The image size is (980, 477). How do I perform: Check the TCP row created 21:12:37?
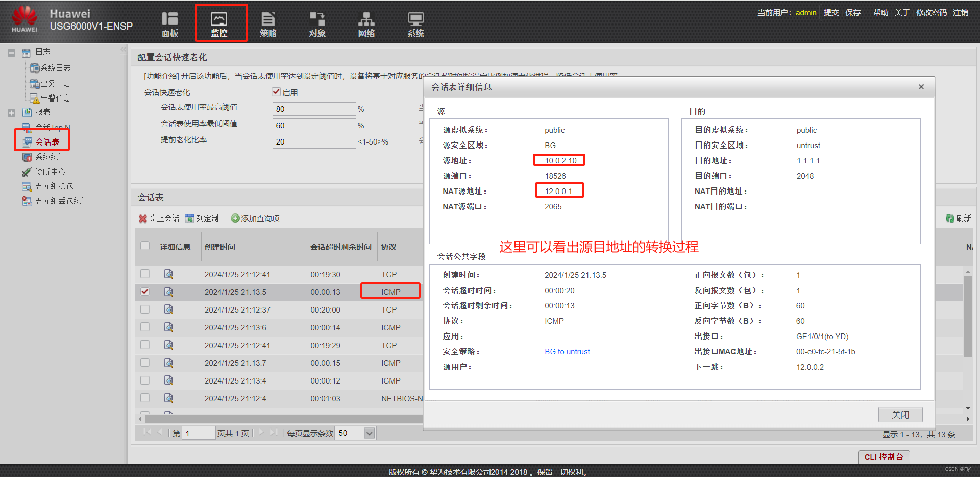click(x=145, y=309)
